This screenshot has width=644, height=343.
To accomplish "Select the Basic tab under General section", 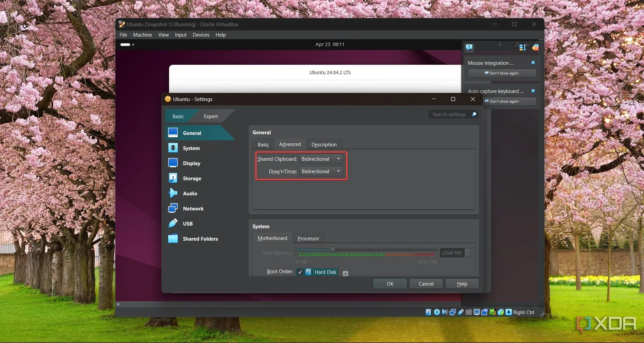I will pos(263,145).
